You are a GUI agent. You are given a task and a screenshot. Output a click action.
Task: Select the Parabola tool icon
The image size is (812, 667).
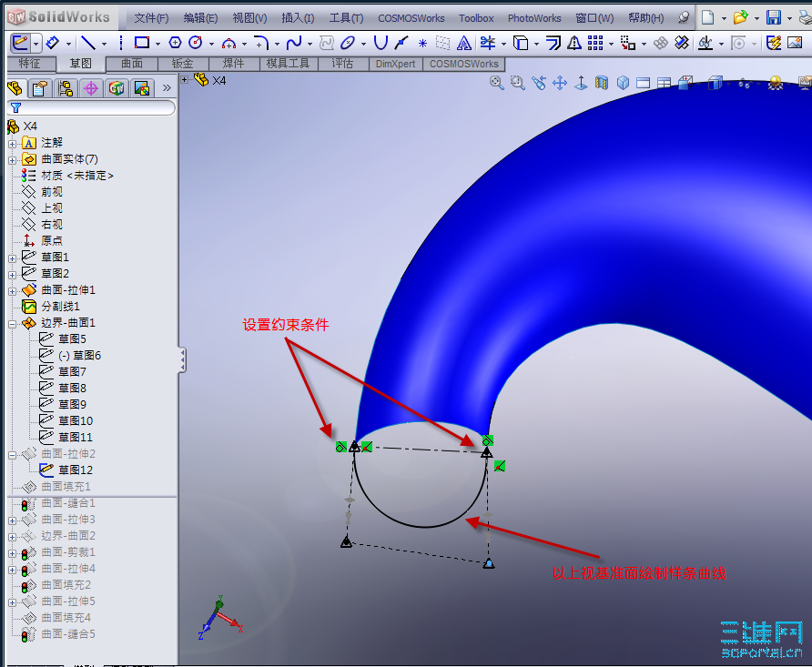[381, 43]
